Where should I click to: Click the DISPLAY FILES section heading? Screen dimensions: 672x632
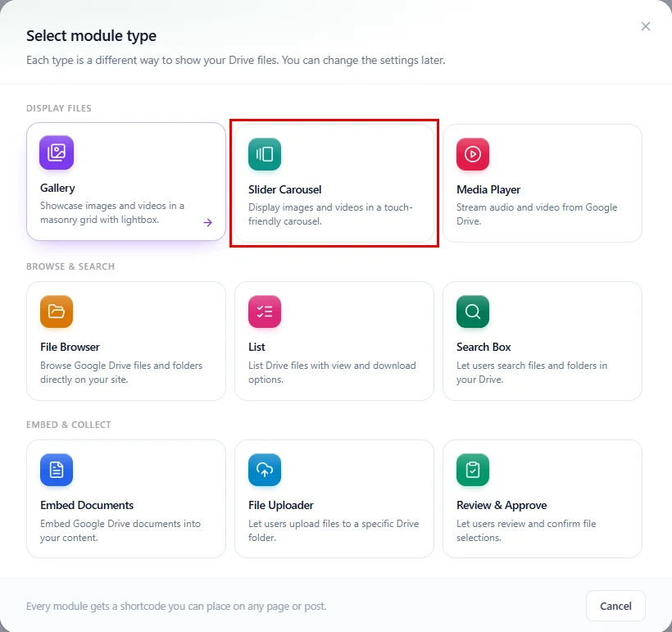click(x=59, y=108)
